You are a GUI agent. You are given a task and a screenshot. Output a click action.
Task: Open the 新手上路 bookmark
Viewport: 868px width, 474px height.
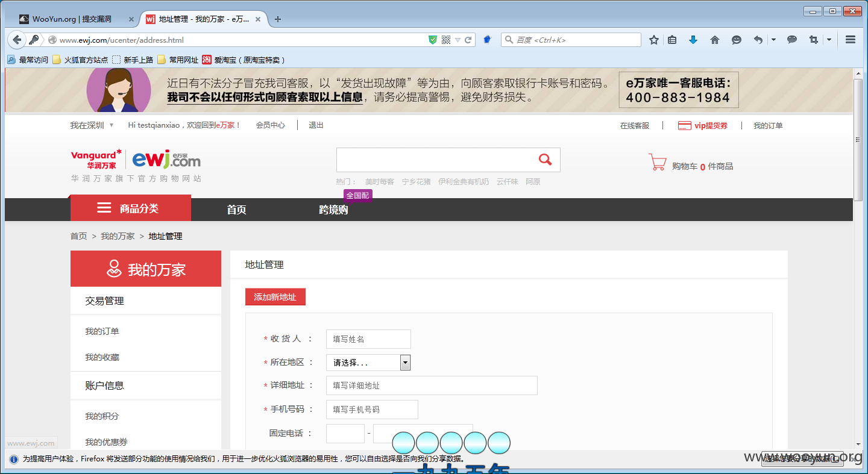133,60
